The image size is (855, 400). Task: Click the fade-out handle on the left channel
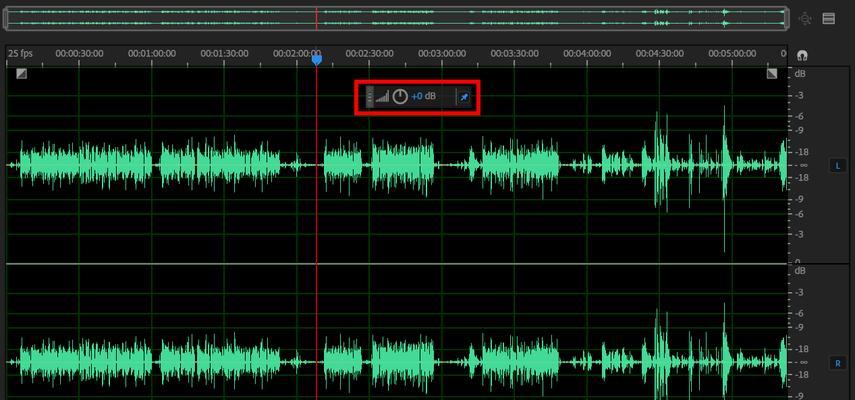click(x=772, y=74)
